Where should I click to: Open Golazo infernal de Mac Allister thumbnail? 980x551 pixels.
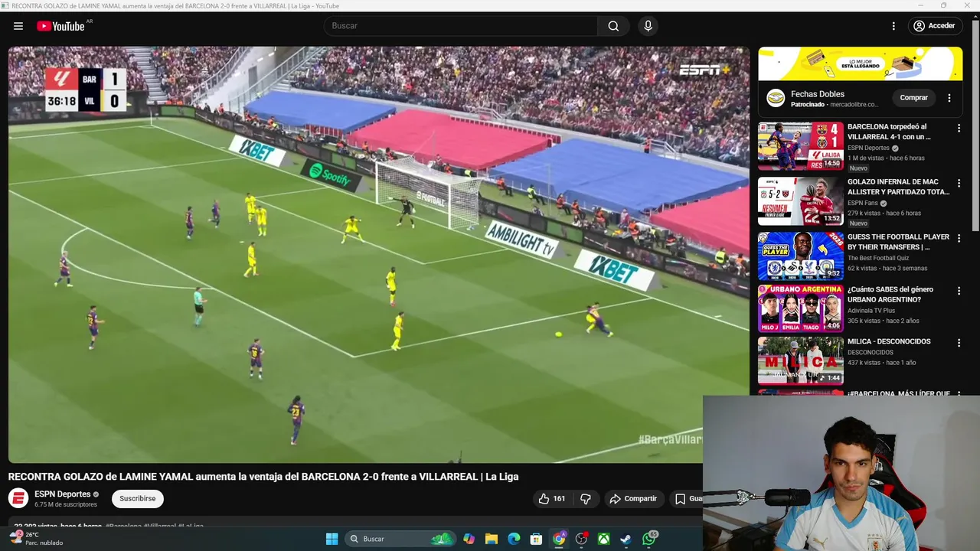800,201
